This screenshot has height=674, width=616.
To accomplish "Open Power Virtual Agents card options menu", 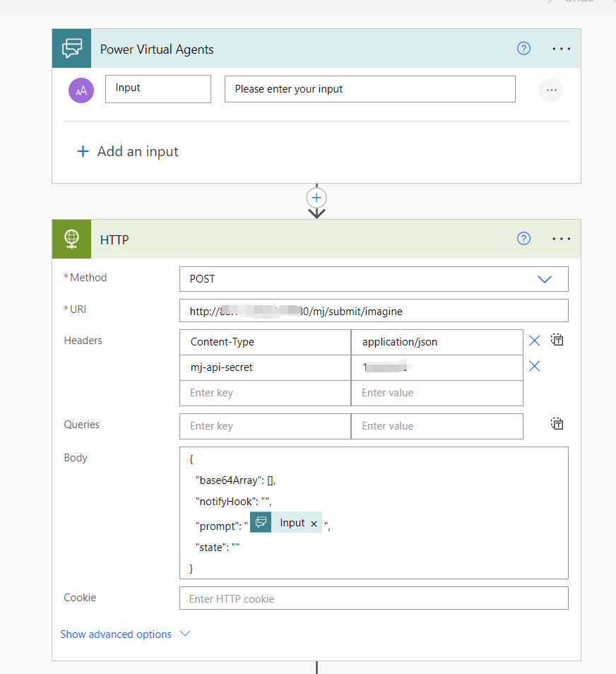I will coord(562,49).
